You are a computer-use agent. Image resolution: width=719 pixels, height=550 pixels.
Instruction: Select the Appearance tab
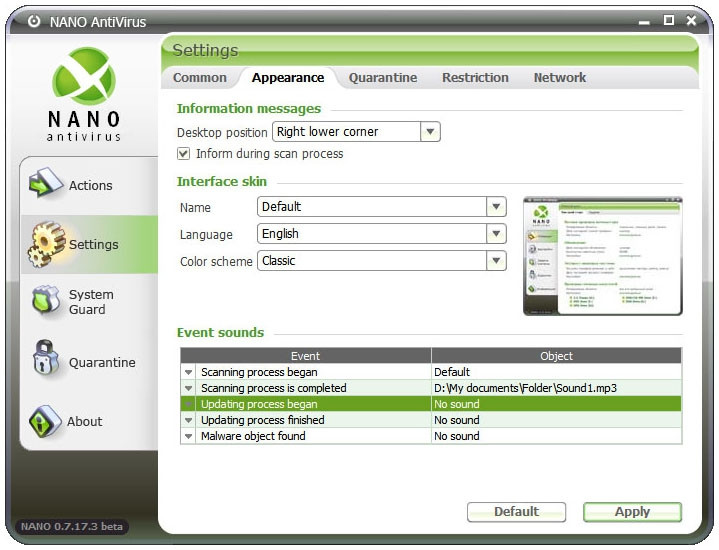[288, 78]
